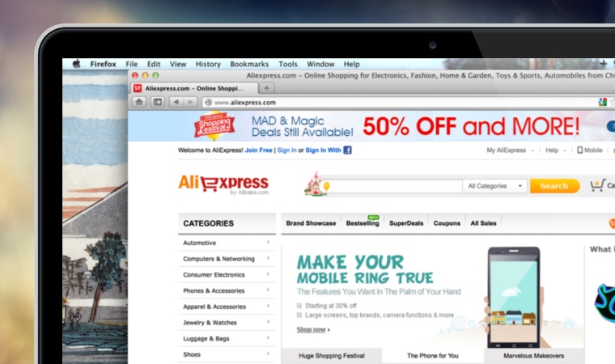Screen dimensions: 615x364
Task: Click the Facebook sign-in icon
Action: (347, 150)
